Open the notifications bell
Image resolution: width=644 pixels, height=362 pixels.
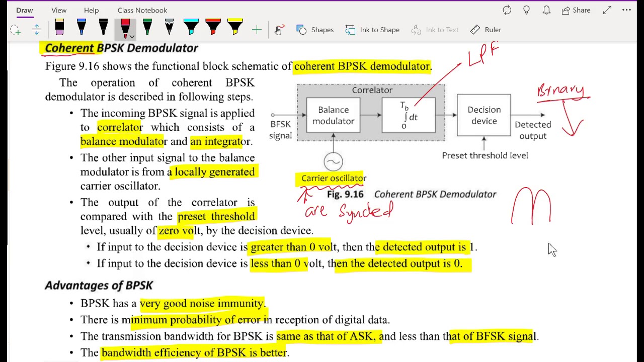tap(546, 10)
